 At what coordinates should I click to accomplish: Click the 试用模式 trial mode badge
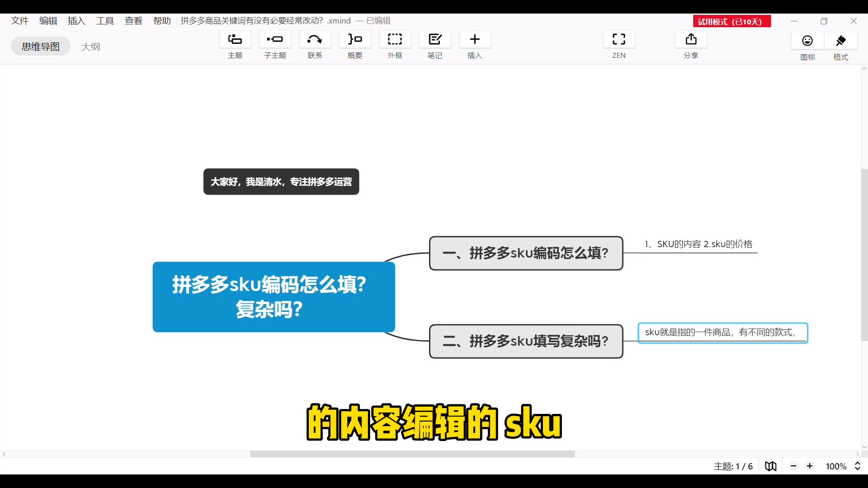click(x=731, y=21)
